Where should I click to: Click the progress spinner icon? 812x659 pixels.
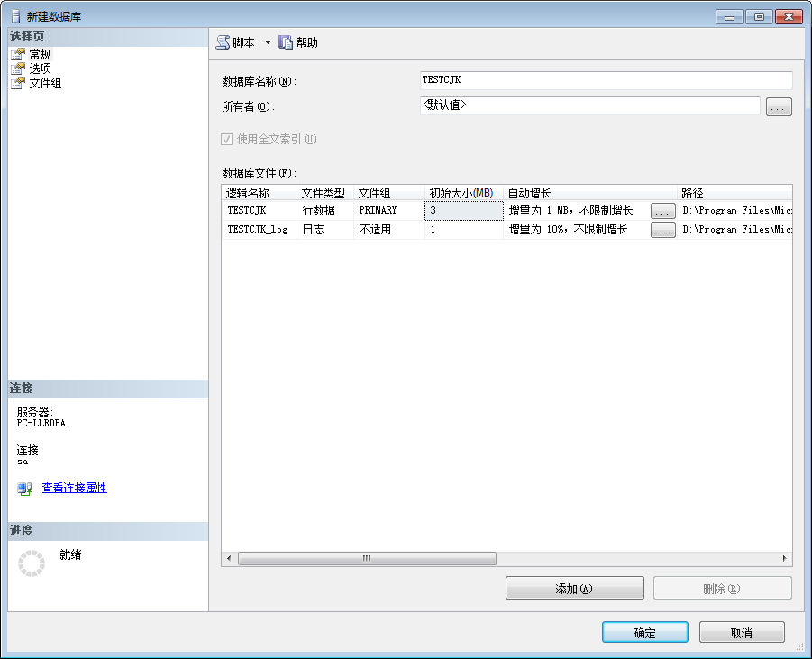32,563
